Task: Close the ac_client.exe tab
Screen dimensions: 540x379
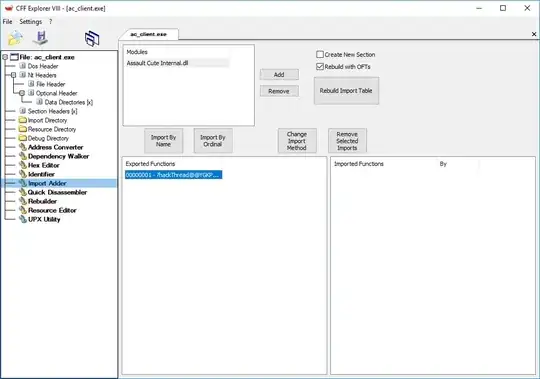Action: click(534, 34)
